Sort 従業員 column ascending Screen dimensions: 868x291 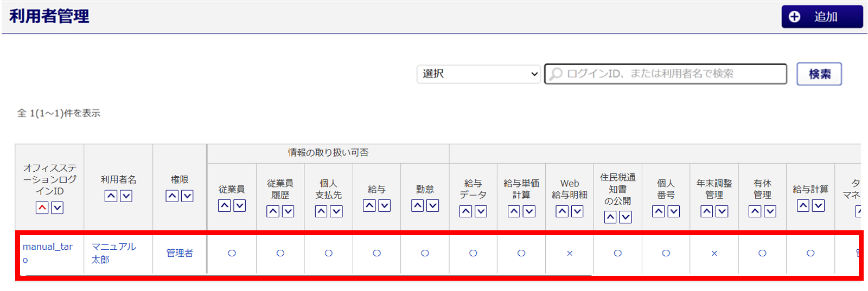[225, 205]
